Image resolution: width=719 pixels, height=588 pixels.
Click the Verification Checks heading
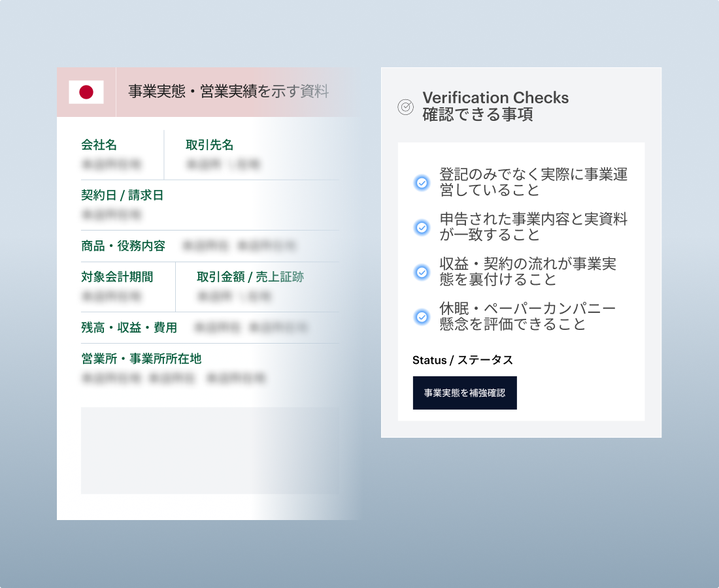[495, 98]
